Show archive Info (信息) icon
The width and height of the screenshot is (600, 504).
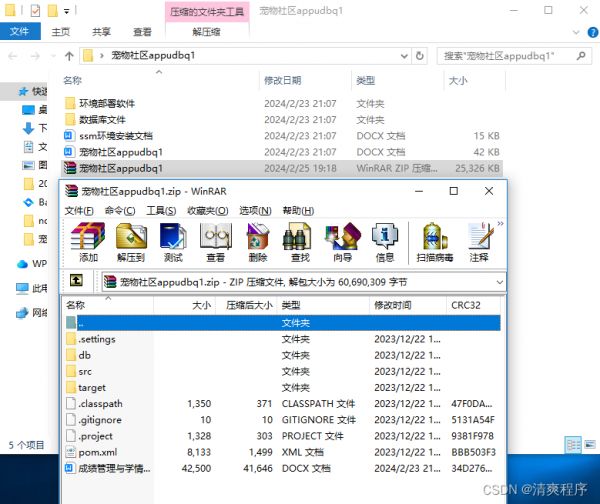tap(385, 242)
